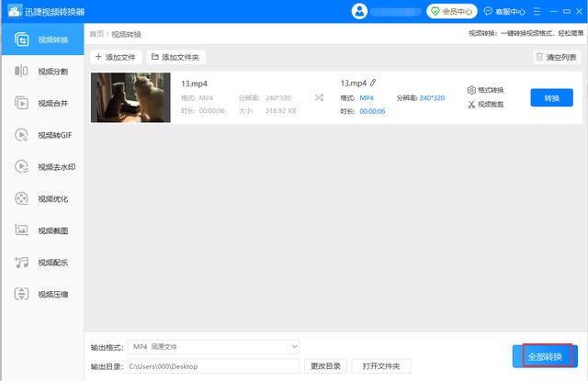
Task: Open 会员中心 member center
Action: pos(451,12)
